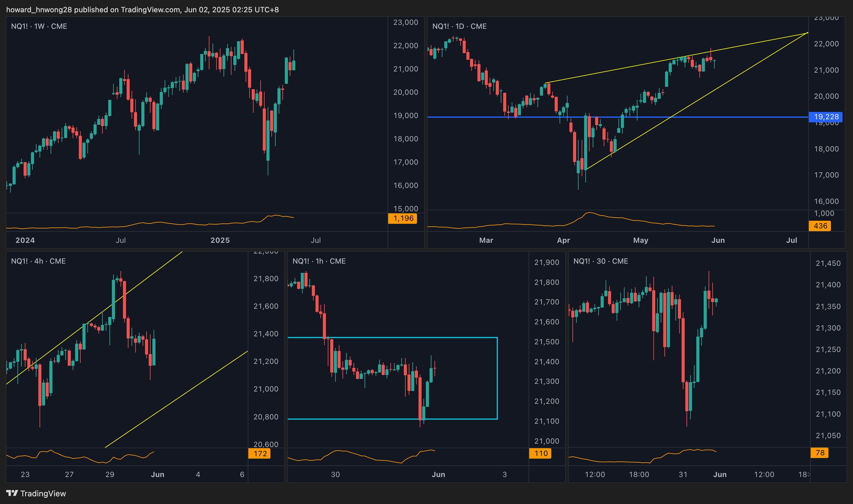Click the orange 1,196 indicator value tag
Image resolution: width=853 pixels, height=504 pixels.
[403, 218]
